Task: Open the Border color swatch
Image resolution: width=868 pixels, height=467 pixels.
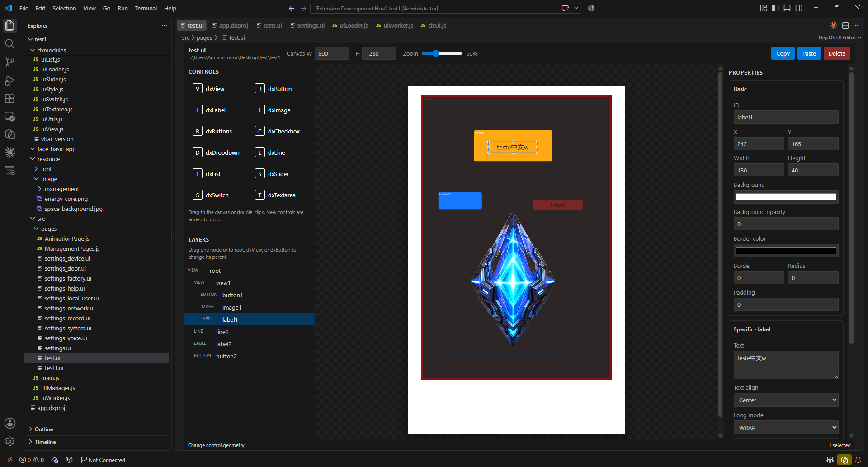Action: tap(786, 251)
